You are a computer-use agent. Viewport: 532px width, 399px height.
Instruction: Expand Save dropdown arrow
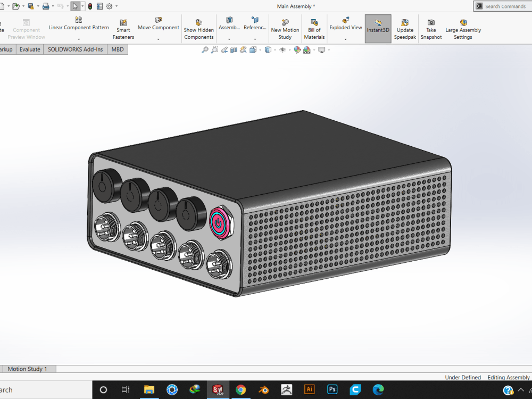(38, 6)
